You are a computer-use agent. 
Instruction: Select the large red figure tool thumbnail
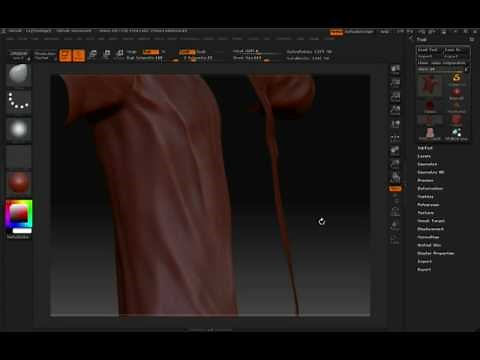tap(430, 85)
